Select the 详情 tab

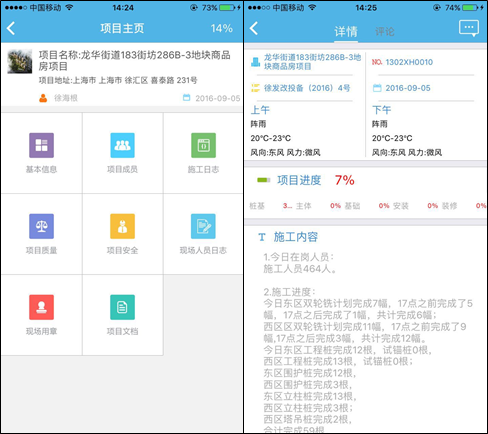(x=346, y=32)
